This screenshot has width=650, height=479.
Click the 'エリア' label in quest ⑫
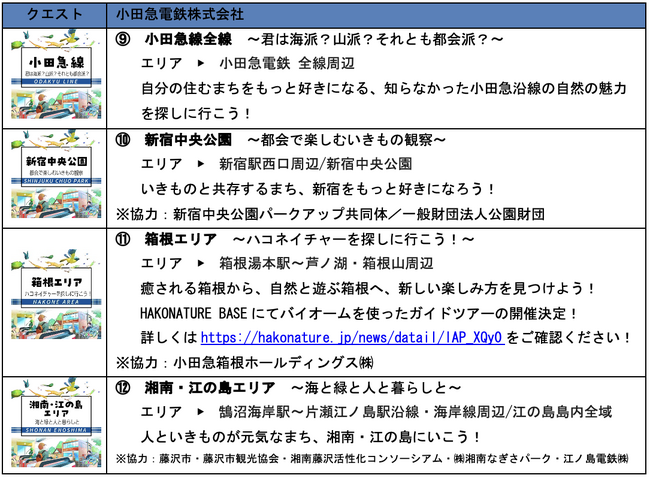click(162, 412)
